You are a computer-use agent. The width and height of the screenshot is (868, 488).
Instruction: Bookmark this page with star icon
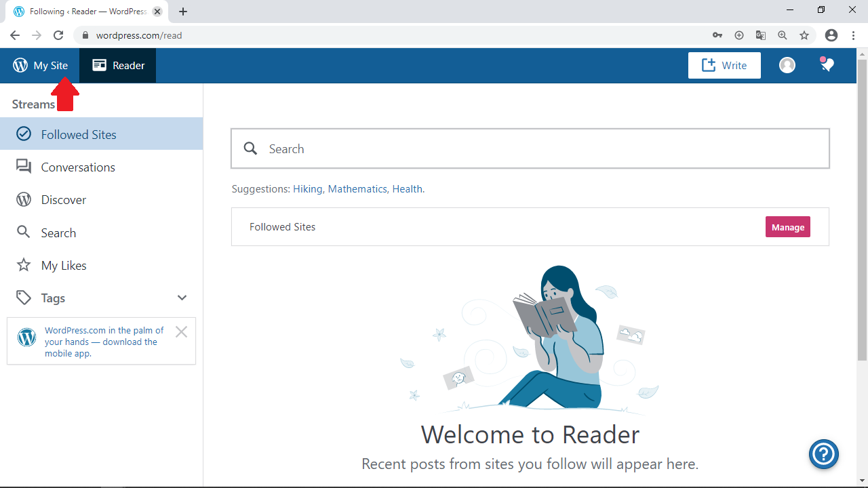pyautogui.click(x=804, y=35)
